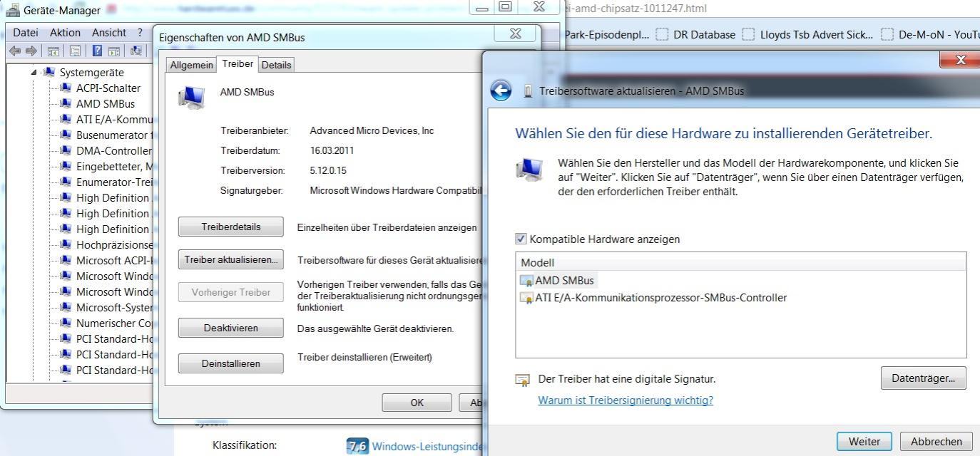Select AMD SMBus in the Modell list
Screen dimensions: 980x456
pyautogui.click(x=564, y=281)
